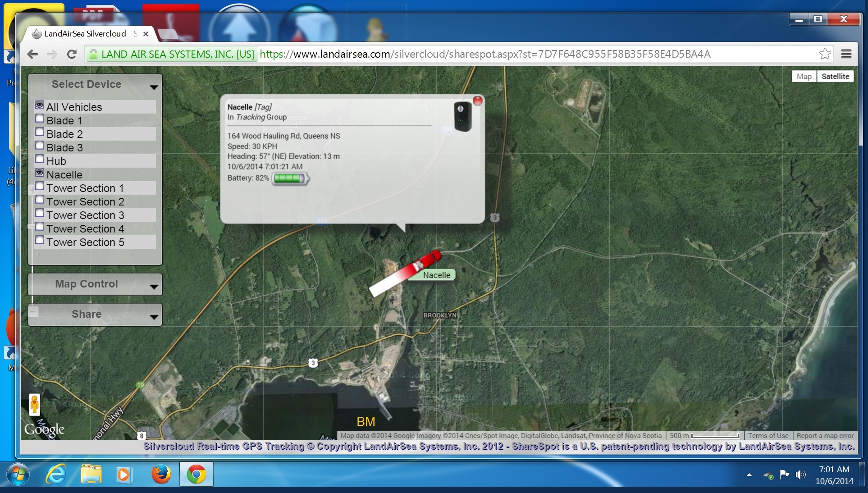
Task: Select All Vehicles label in device list
Action: click(x=74, y=107)
